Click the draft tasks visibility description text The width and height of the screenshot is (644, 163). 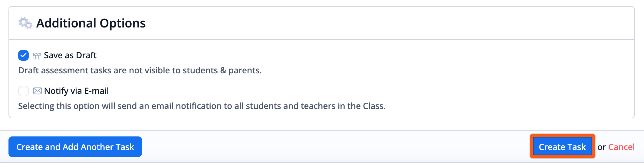click(140, 70)
